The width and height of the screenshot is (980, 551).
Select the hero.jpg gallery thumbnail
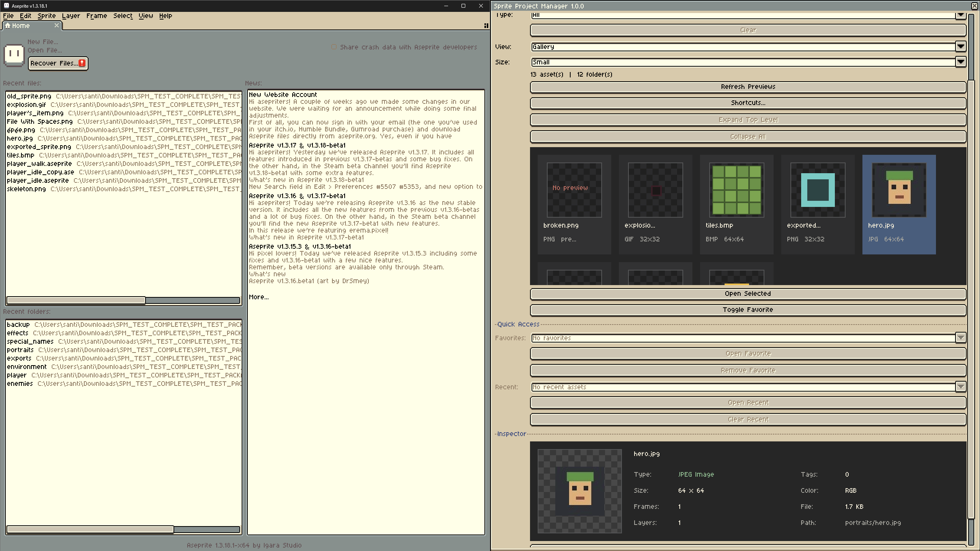[899, 205]
